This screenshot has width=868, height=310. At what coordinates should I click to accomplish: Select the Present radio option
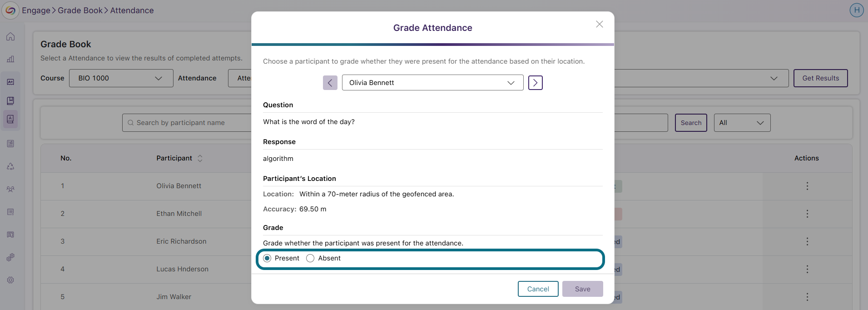pos(267,258)
